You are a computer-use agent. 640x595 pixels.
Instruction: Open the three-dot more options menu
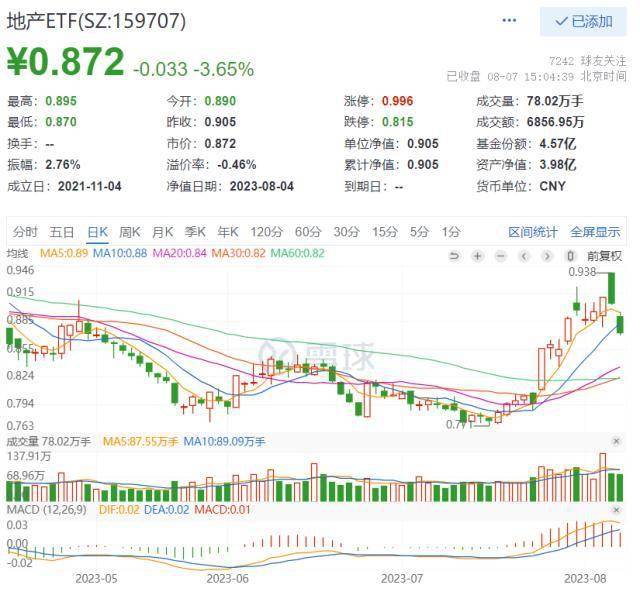[x=510, y=21]
